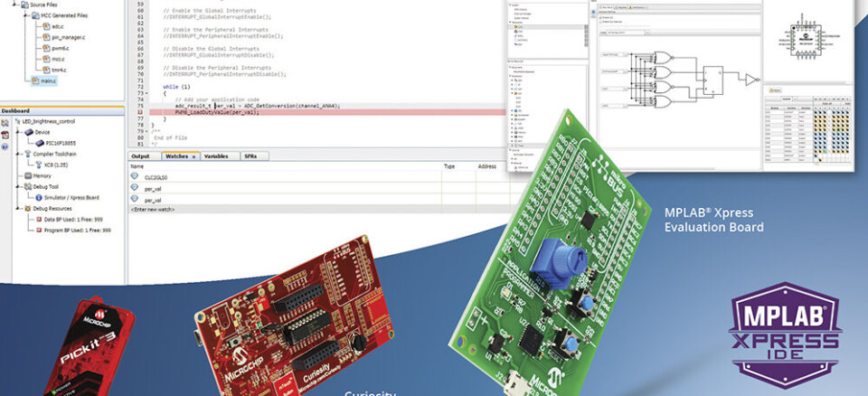Click the Program BP Used red icon
This screenshot has height=396, width=868.
39,230
